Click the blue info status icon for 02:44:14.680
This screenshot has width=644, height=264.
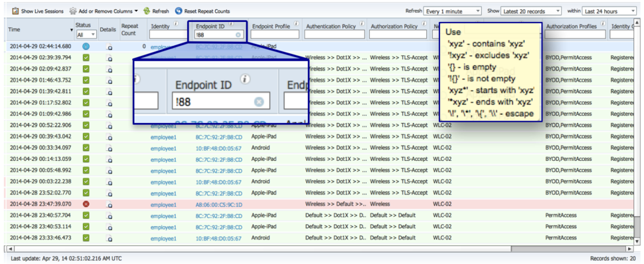(x=86, y=47)
